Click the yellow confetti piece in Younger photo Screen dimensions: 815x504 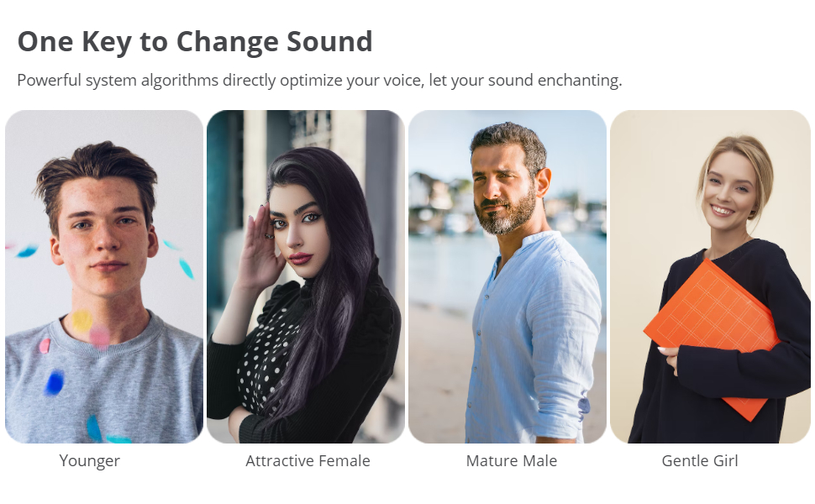pos(81,321)
